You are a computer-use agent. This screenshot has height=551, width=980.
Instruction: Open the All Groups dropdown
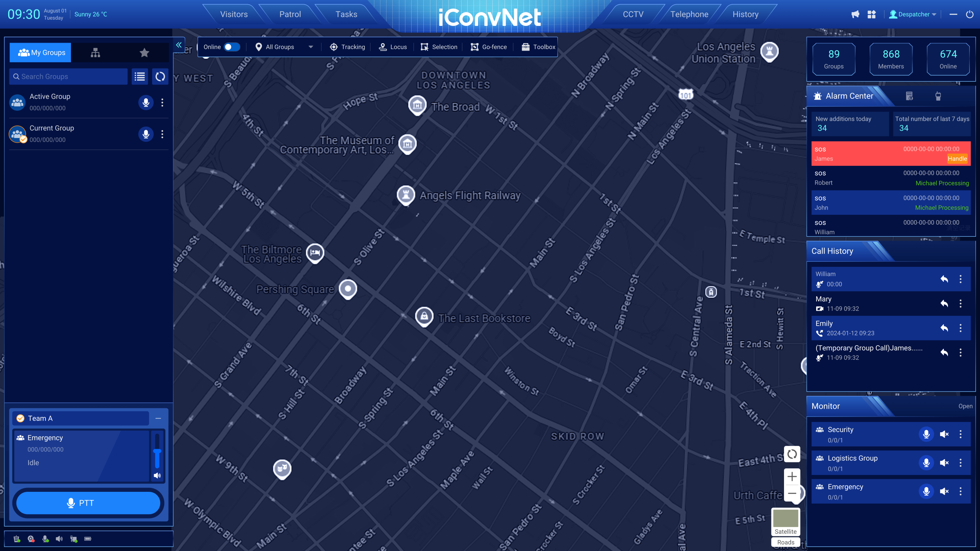point(284,47)
